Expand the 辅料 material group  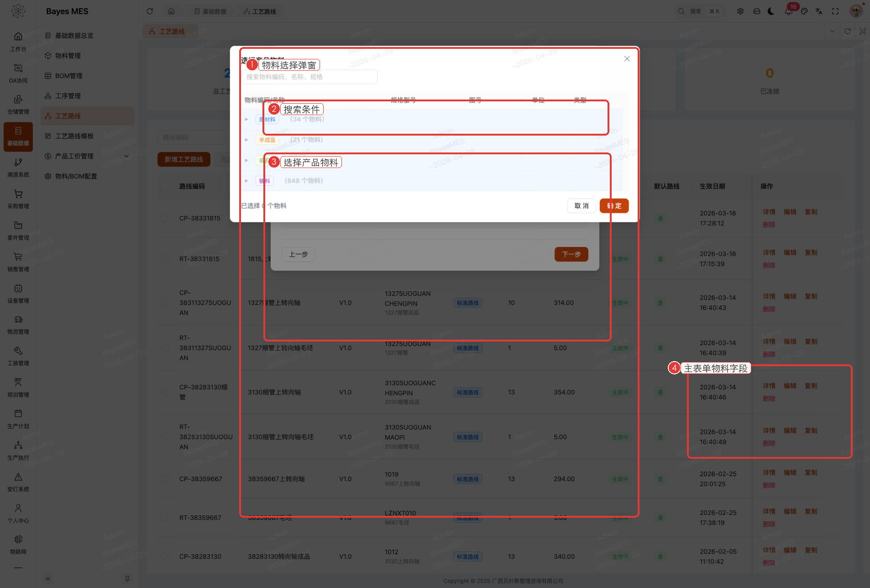246,181
